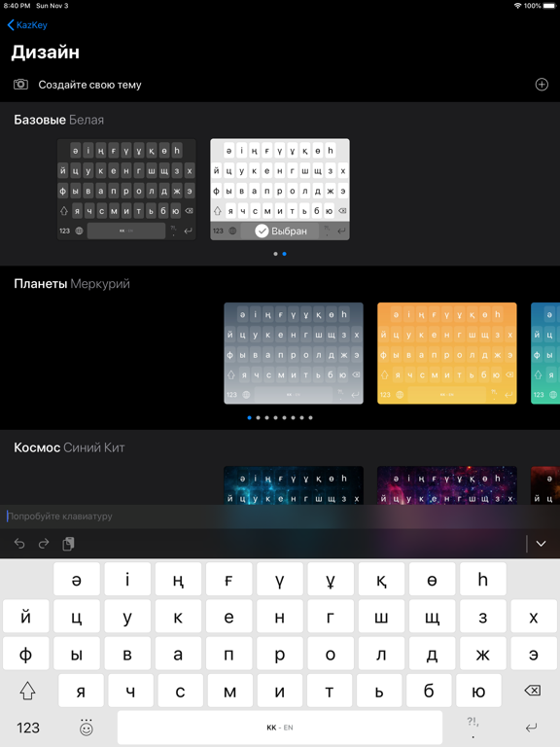Tap the ц key

tap(77, 616)
